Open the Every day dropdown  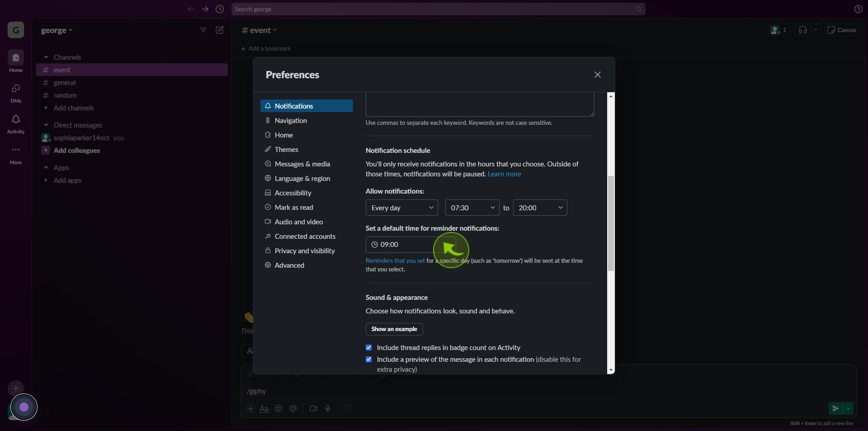pos(401,208)
